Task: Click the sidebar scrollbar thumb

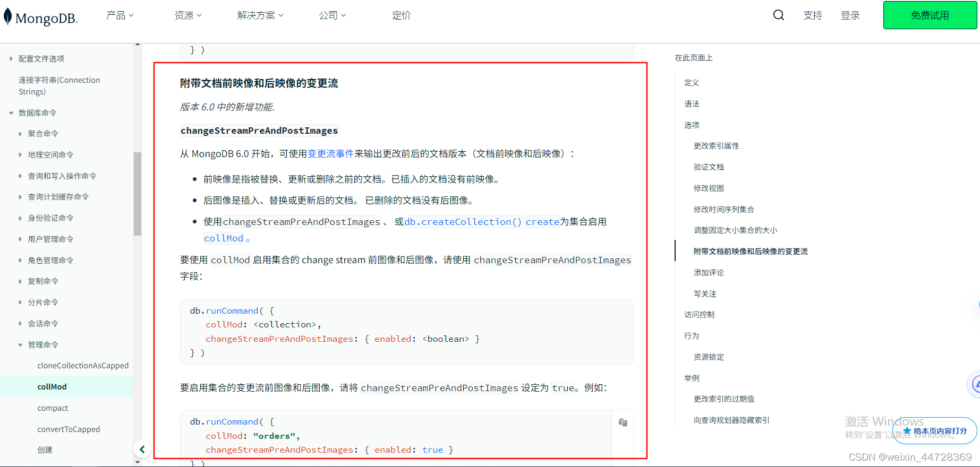Action: (138, 194)
